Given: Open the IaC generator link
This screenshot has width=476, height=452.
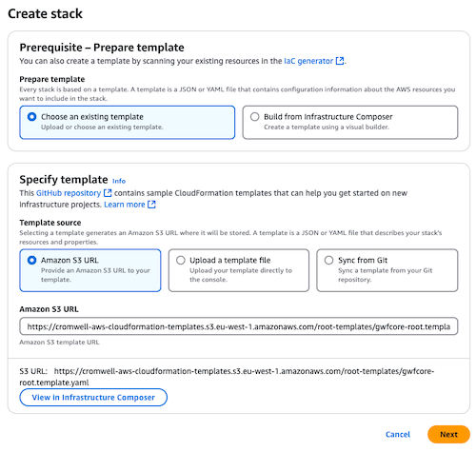Looking at the screenshot, I should coord(308,61).
